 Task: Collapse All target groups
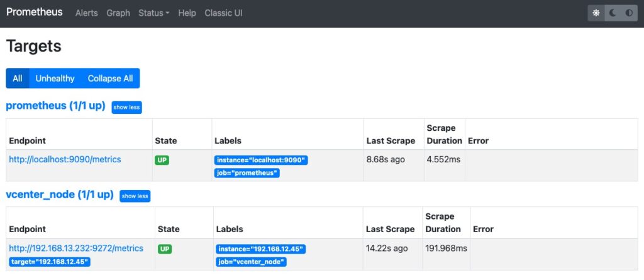[111, 78]
